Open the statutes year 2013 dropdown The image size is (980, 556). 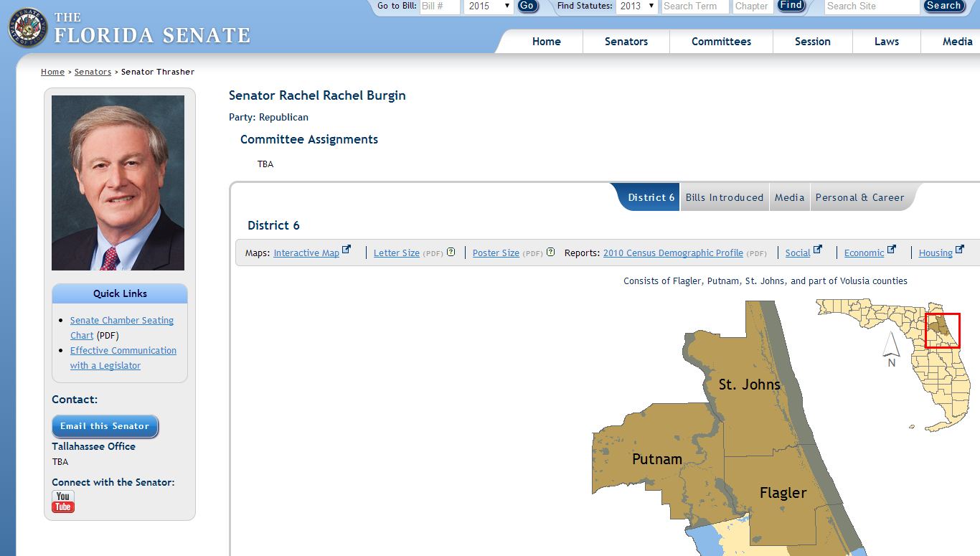(636, 6)
